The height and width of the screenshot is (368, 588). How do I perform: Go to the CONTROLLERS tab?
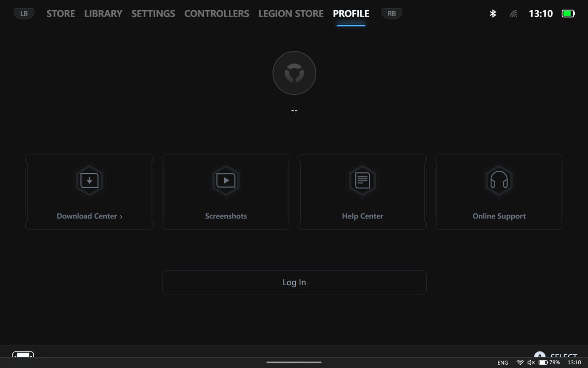tap(216, 13)
